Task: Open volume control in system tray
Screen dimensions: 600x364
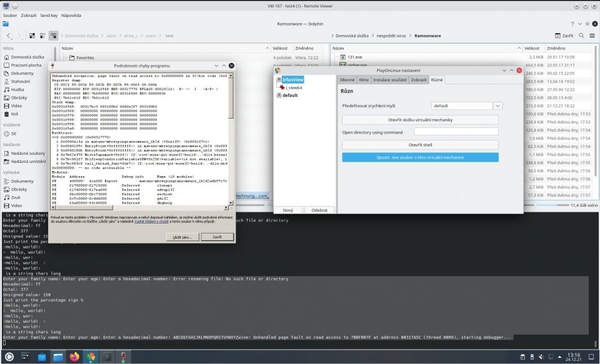Action: coord(541,357)
